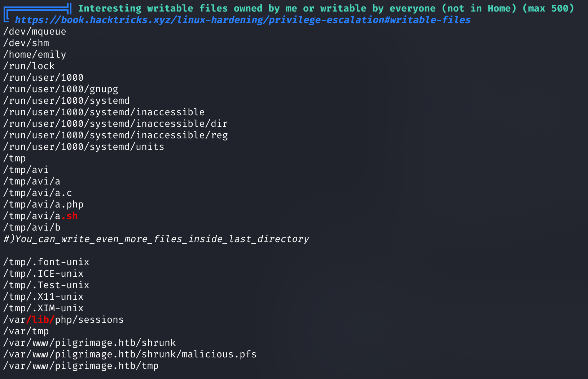Click the red /lib/ highlighted path segment
The height and width of the screenshot is (379, 588).
point(40,320)
